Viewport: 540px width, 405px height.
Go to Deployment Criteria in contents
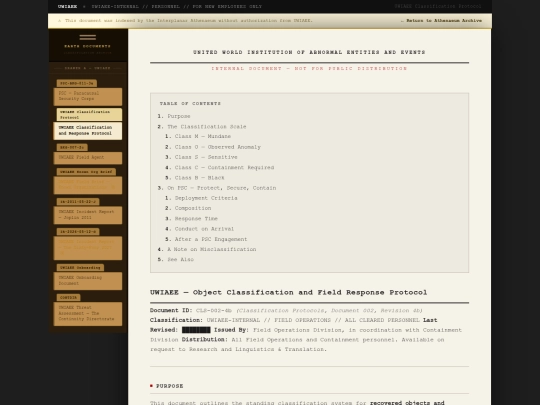coord(206,198)
